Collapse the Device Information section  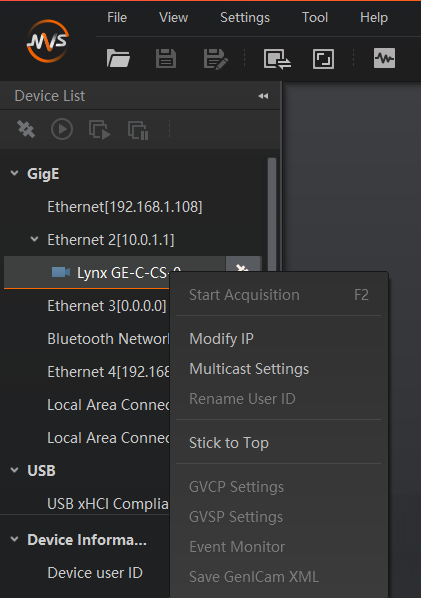pos(14,539)
